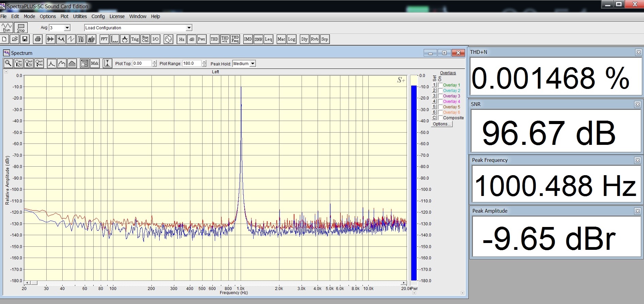Open the Avg count dropdown
This screenshot has width=644, height=304.
point(67,28)
